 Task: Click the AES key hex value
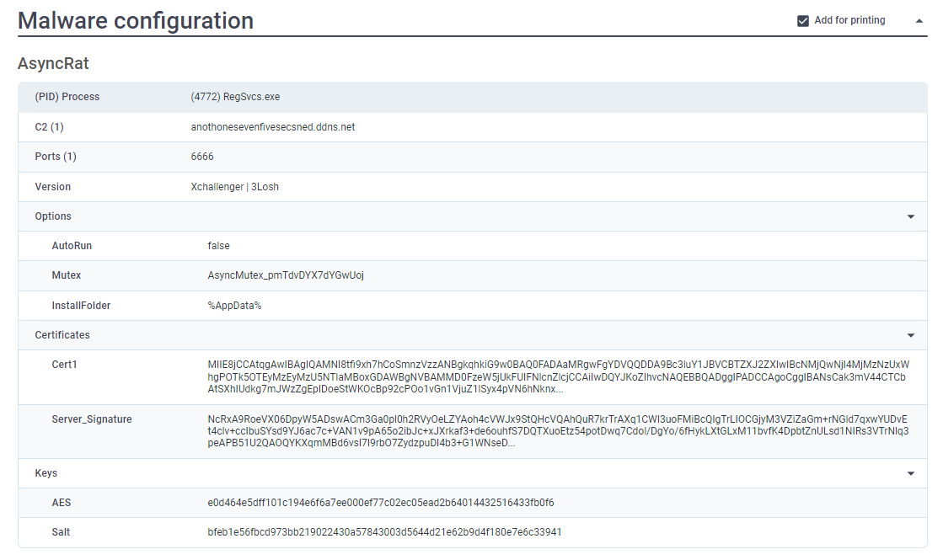381,503
